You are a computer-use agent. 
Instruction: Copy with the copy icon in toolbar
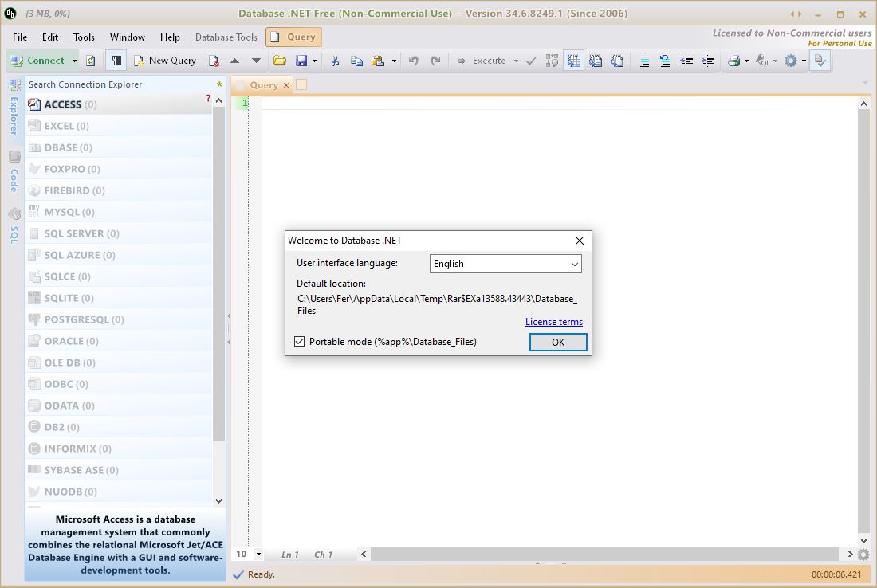point(356,61)
